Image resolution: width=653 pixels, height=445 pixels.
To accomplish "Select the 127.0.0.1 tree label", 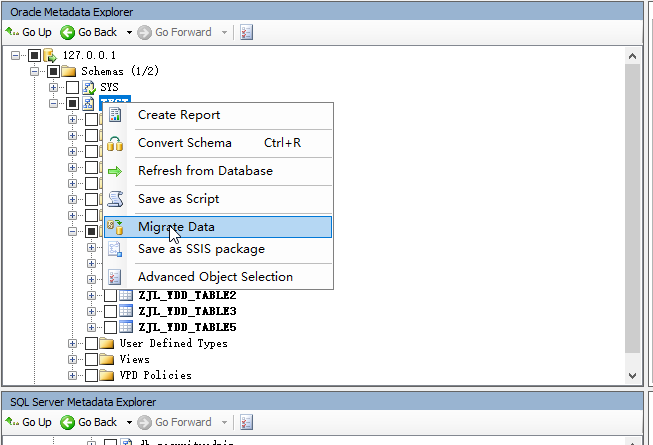I will tap(89, 55).
